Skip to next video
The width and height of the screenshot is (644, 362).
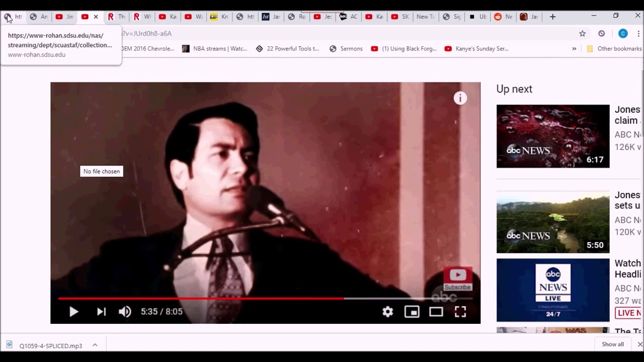click(x=101, y=312)
